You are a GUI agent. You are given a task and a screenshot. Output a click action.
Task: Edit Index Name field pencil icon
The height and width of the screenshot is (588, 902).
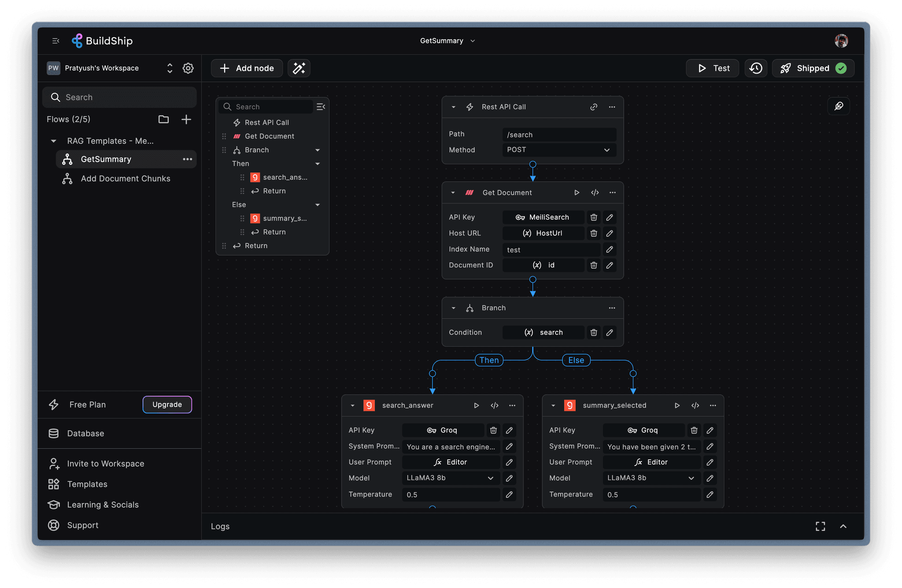610,249
